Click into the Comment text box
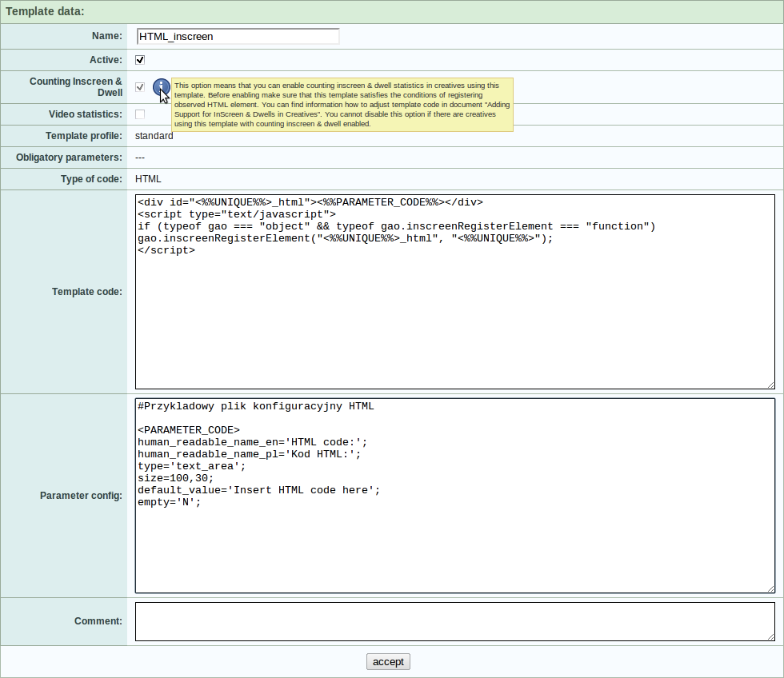This screenshot has width=784, height=678. click(455, 621)
